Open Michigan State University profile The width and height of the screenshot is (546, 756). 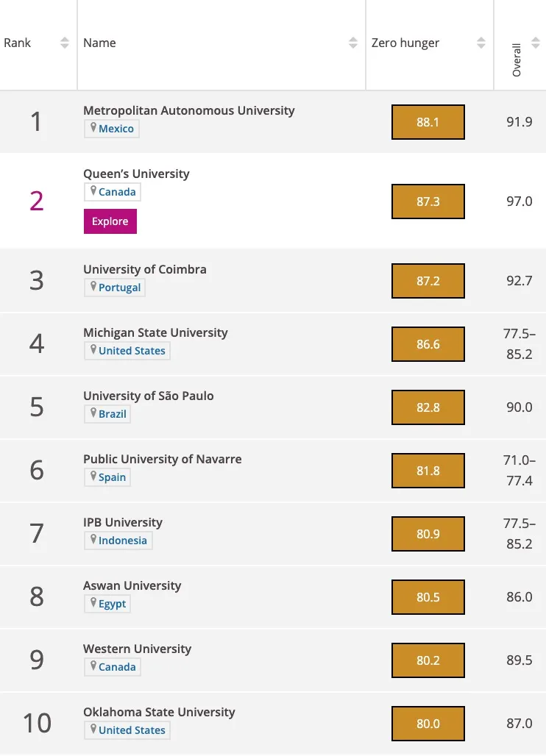155,332
